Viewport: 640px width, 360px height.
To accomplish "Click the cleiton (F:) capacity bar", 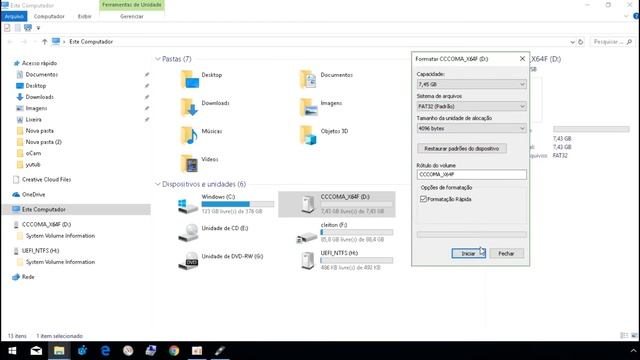I will coord(357,232).
